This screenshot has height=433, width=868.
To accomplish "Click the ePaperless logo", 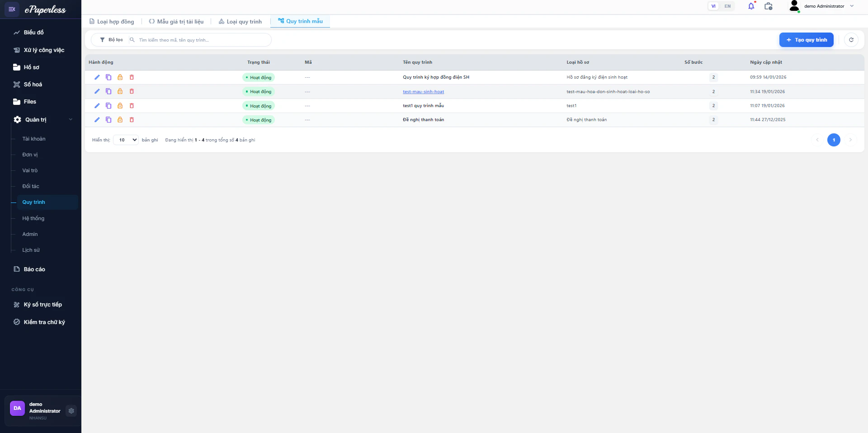I will (x=45, y=9).
